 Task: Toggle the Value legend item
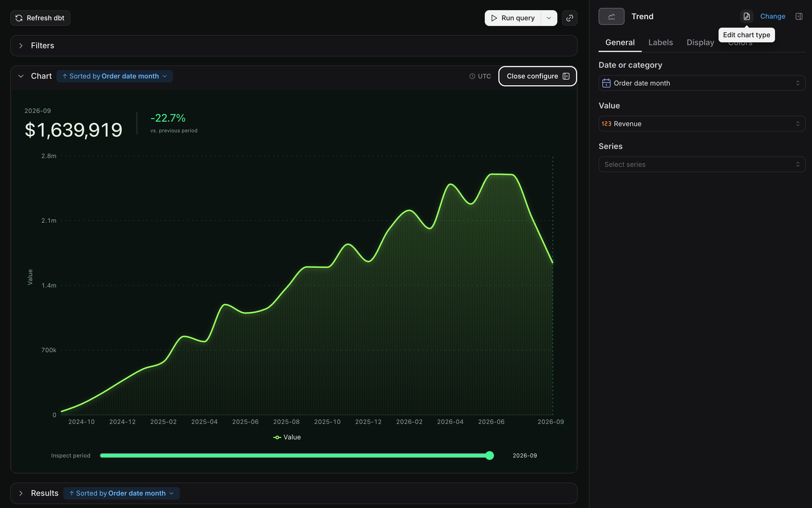[x=287, y=437]
